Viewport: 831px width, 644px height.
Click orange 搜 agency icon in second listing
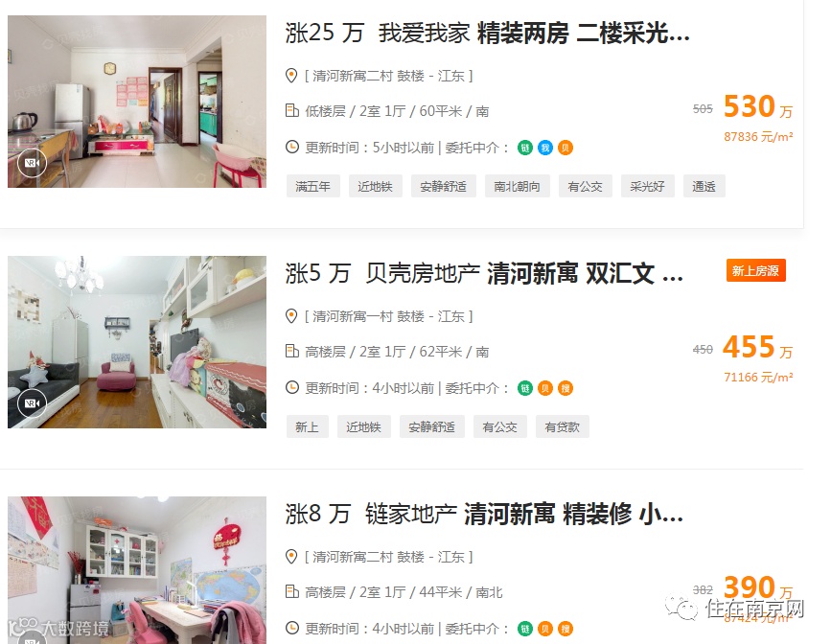566,388
